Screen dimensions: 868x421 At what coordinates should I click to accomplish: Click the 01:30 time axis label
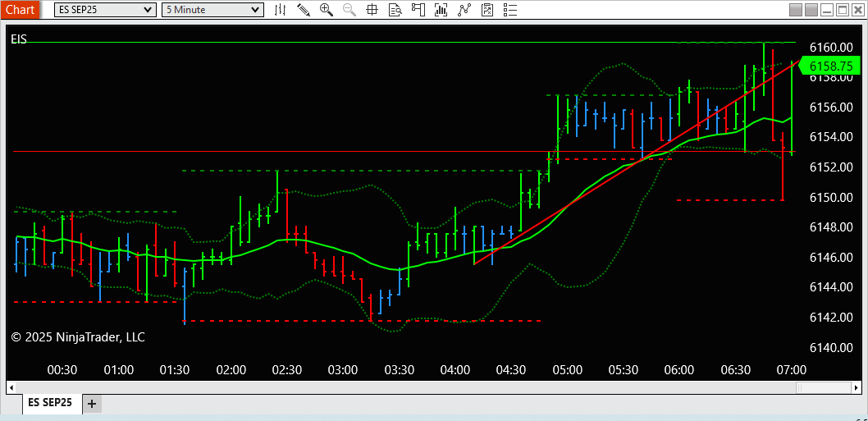(x=175, y=369)
